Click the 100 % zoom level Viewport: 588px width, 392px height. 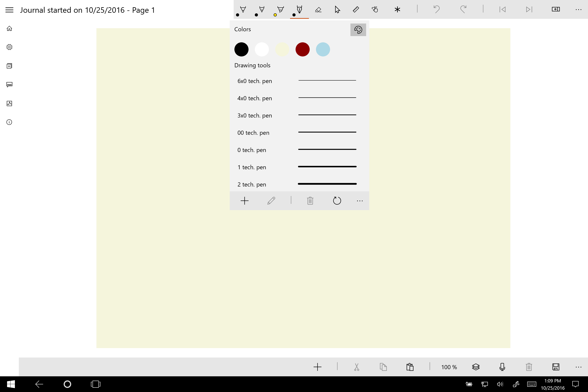pos(449,367)
